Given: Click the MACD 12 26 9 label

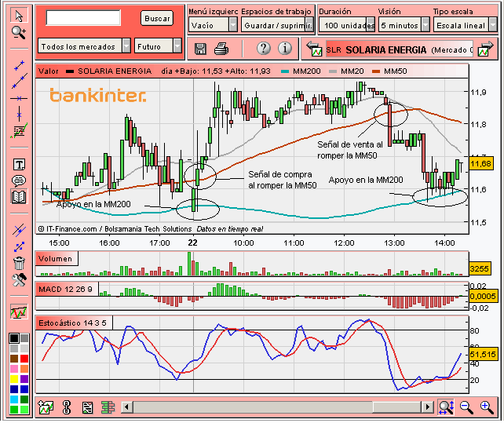Looking at the screenshot, I should tap(67, 289).
